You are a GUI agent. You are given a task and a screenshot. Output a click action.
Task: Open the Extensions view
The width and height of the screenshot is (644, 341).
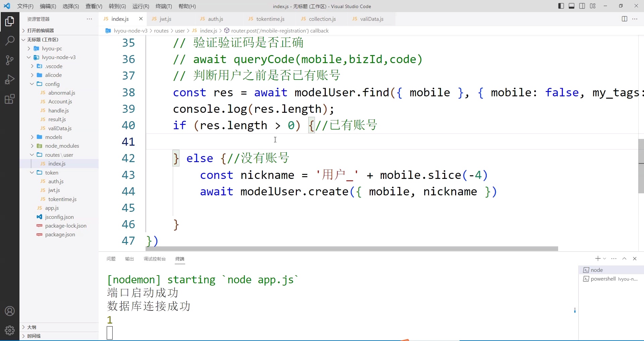[x=10, y=99]
